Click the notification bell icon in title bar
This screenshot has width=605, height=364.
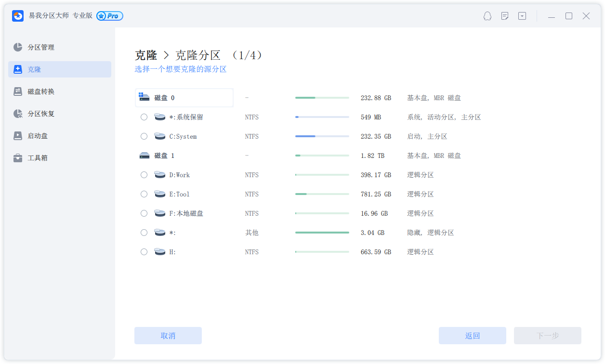487,16
